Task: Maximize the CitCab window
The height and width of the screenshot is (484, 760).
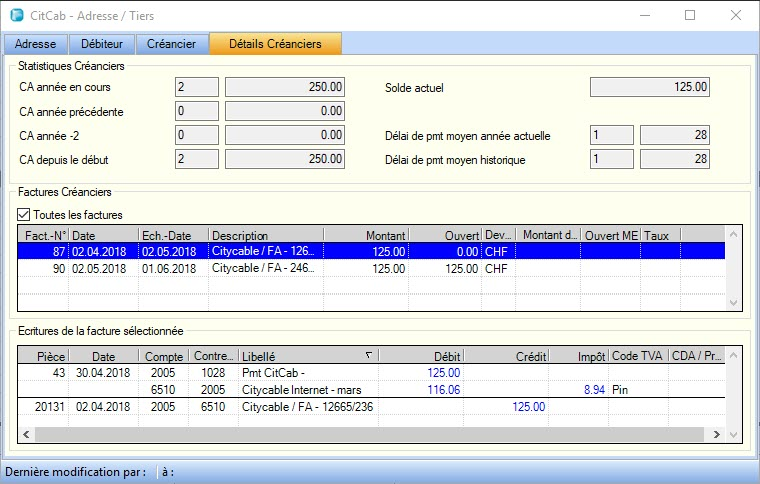Action: pos(689,16)
